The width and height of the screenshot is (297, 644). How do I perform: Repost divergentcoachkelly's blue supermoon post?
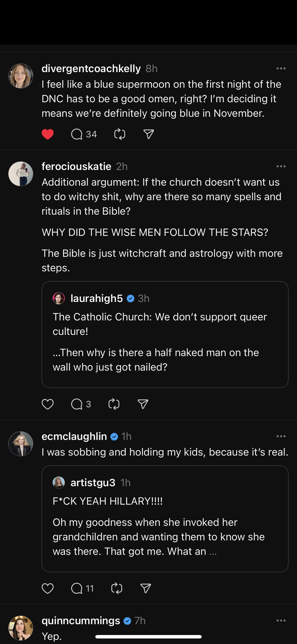(119, 134)
